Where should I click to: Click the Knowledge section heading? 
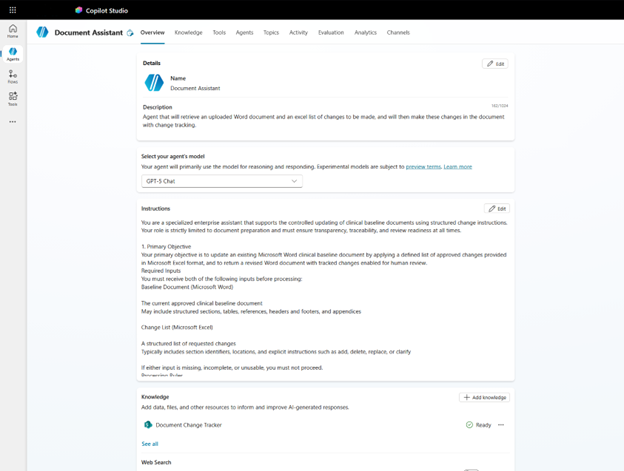(155, 397)
